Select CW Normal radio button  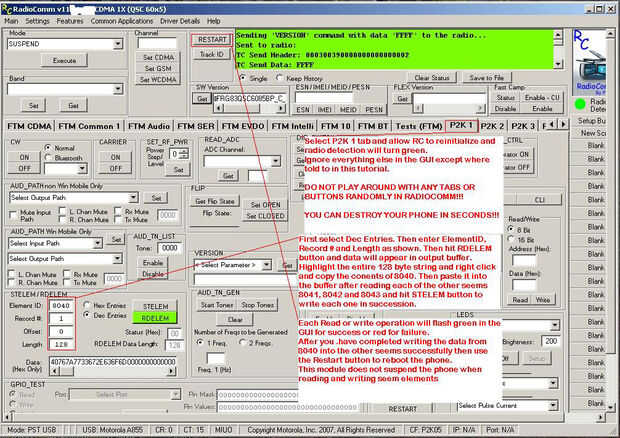pyautogui.click(x=48, y=147)
